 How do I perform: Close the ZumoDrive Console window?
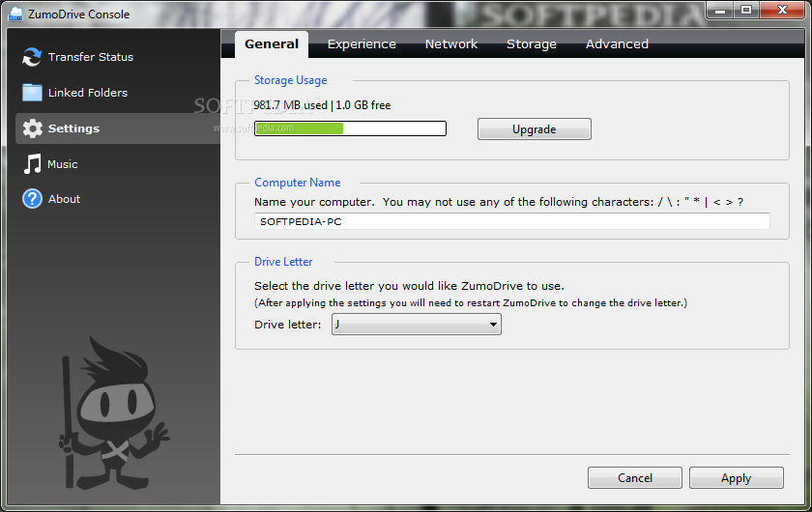pos(782,10)
